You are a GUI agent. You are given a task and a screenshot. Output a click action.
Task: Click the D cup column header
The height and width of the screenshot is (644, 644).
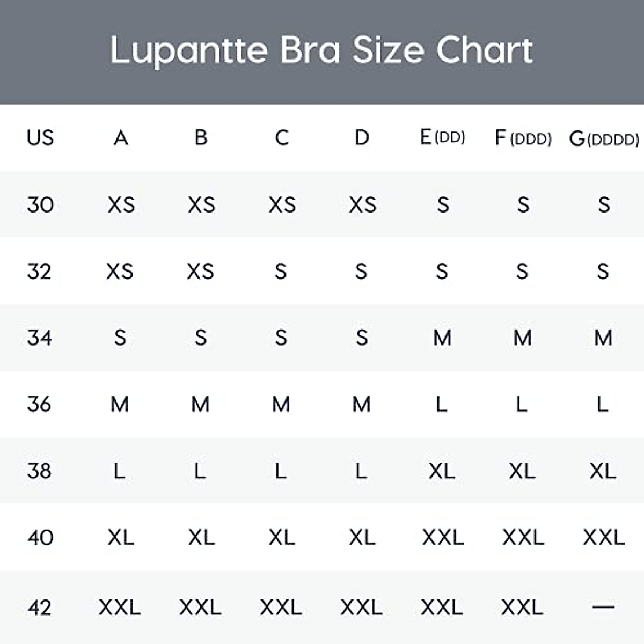pyautogui.click(x=362, y=138)
